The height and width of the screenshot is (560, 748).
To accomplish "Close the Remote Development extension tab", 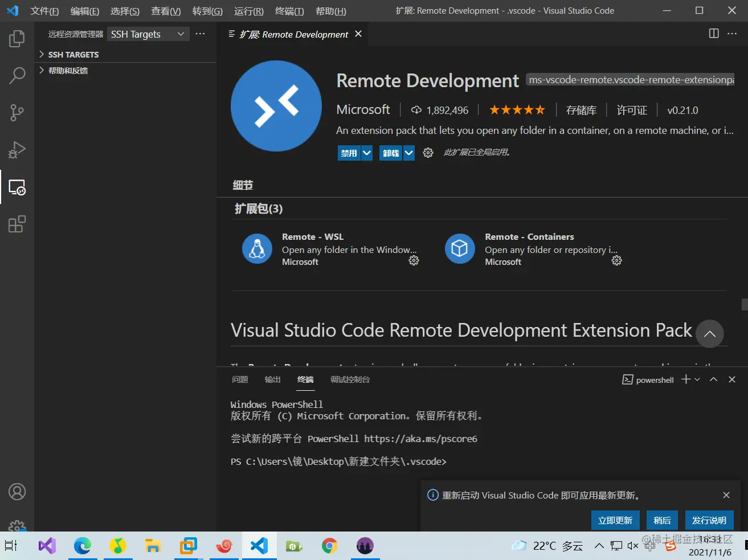I will (x=358, y=34).
